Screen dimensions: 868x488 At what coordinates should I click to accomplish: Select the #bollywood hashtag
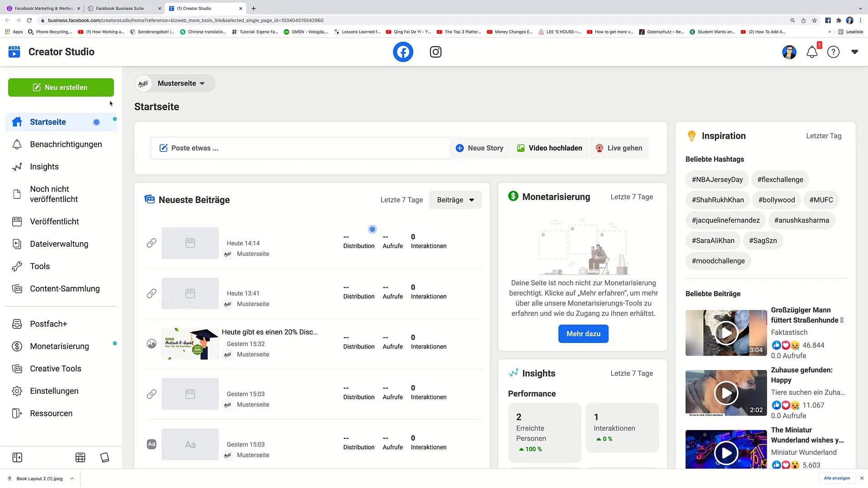tap(776, 200)
